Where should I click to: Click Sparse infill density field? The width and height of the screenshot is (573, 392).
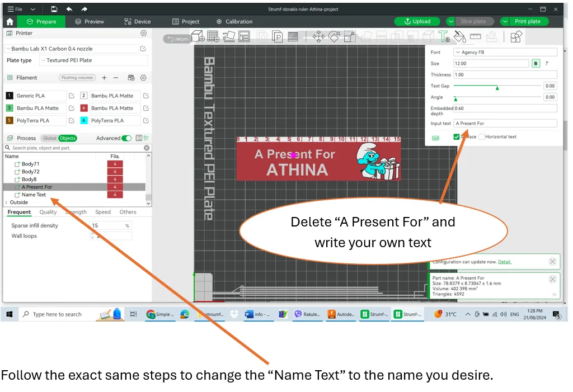[110, 226]
